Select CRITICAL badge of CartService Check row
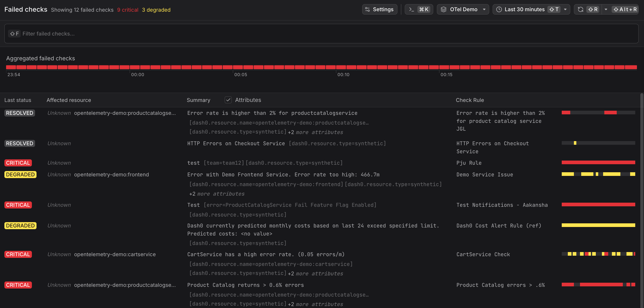Image resolution: width=644 pixels, height=308 pixels. pos(18,254)
